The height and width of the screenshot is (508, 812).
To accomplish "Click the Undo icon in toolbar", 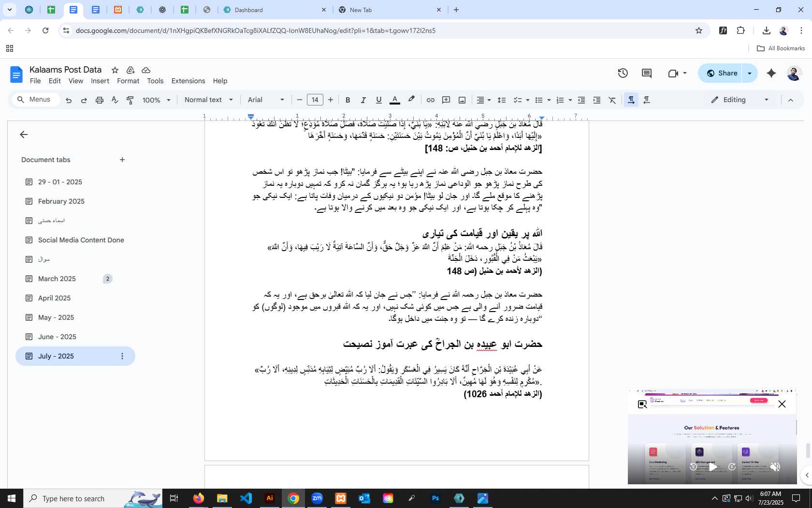I will pyautogui.click(x=69, y=100).
